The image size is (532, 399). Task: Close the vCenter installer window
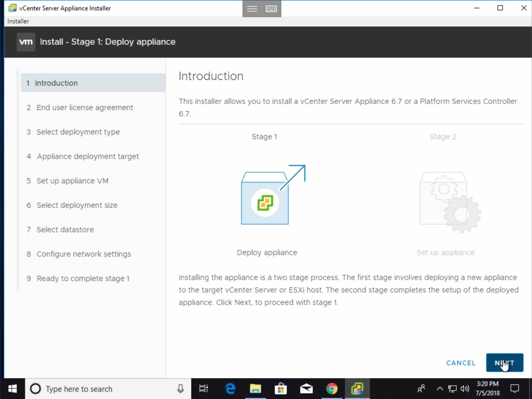(x=524, y=8)
